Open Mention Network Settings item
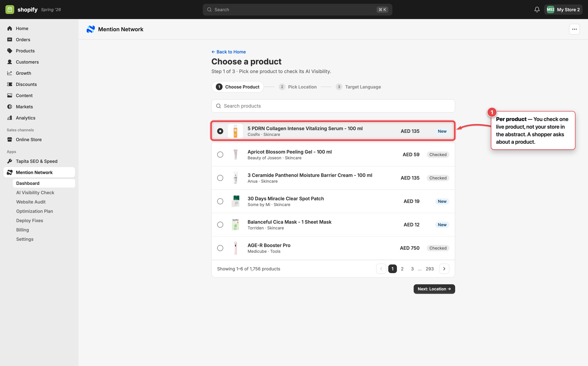This screenshot has height=366, width=588. 25,239
